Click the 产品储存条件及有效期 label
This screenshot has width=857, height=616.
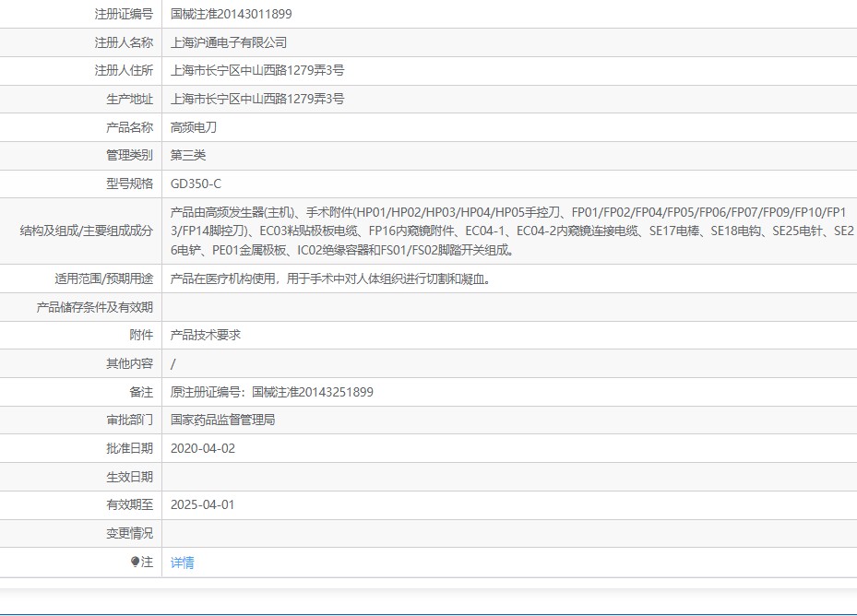tap(94, 307)
